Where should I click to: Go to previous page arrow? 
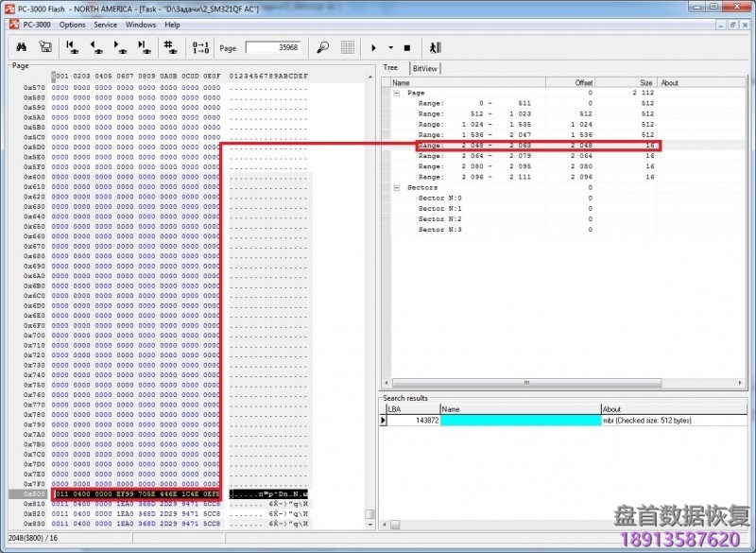pos(95,46)
